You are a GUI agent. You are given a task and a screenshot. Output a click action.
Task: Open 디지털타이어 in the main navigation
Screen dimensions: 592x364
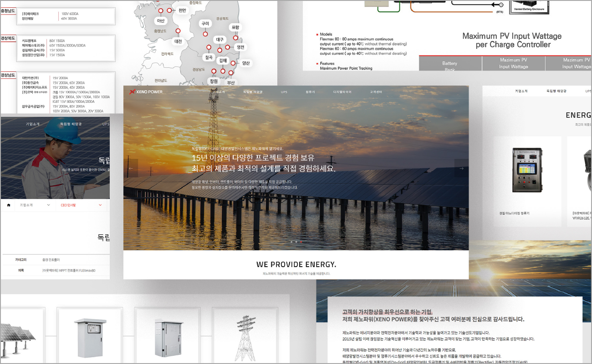click(x=342, y=92)
